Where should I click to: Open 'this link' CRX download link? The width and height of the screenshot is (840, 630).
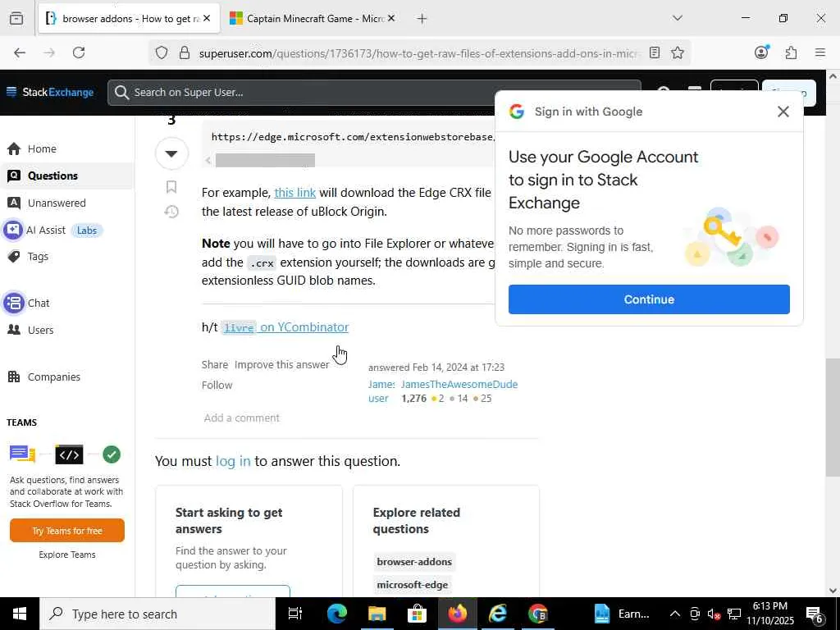(x=294, y=192)
